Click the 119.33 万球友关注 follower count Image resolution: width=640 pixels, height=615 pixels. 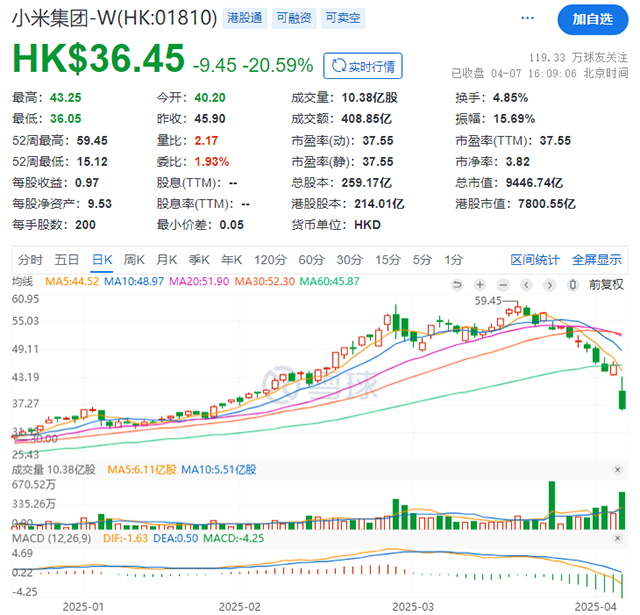pos(578,58)
